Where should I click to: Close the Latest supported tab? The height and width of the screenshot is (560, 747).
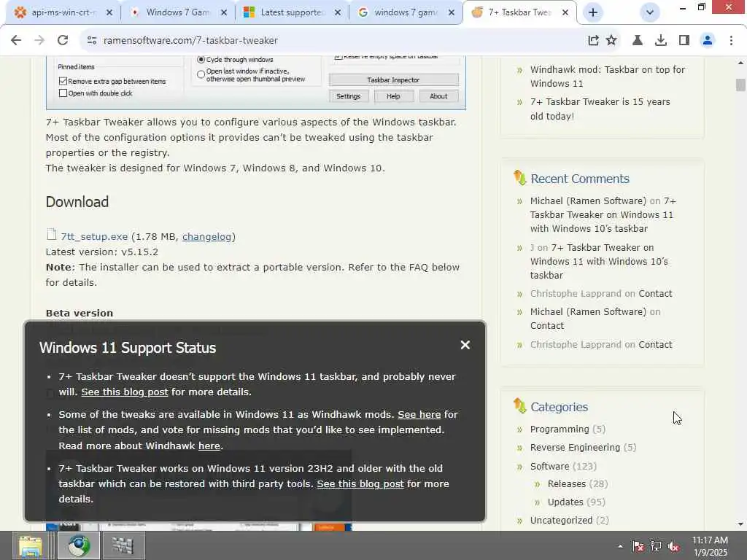(x=337, y=12)
